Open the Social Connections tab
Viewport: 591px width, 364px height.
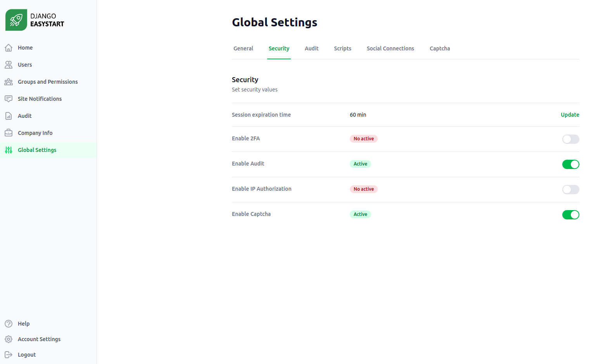pyautogui.click(x=390, y=48)
